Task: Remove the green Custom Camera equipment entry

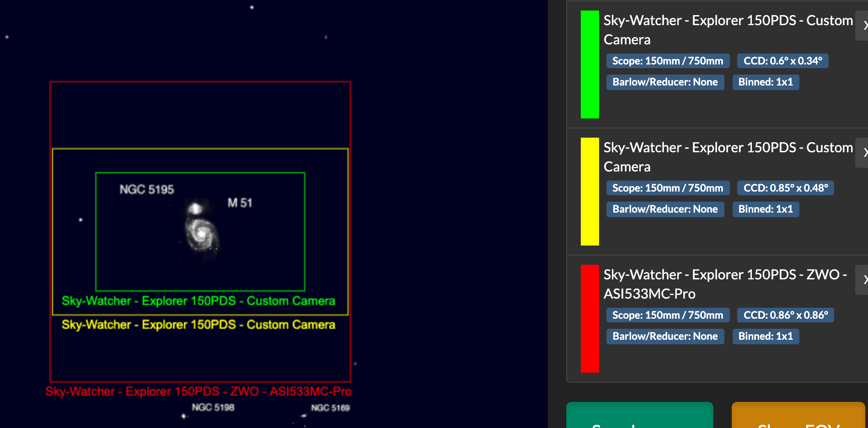Action: click(x=862, y=26)
